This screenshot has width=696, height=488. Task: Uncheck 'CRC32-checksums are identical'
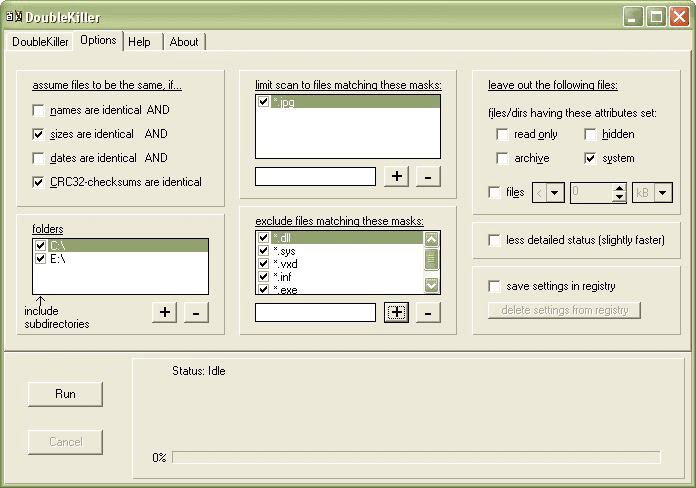coord(39,182)
